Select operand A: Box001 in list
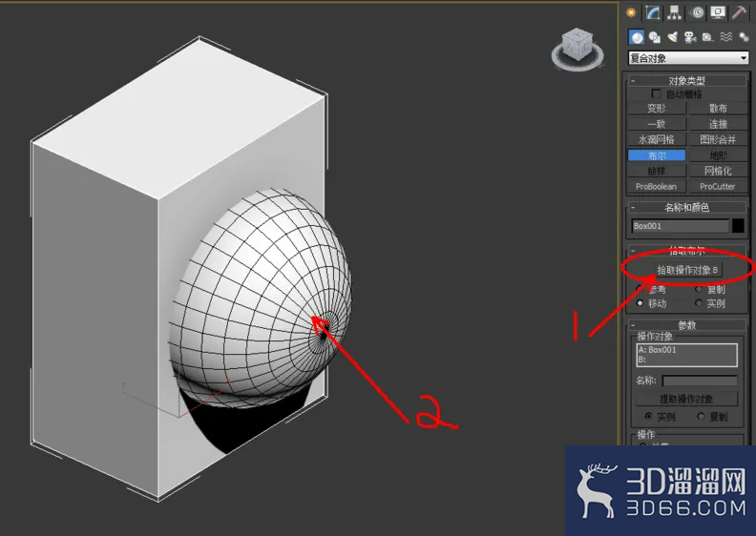Screen dimensions: 756x536 (x=686, y=350)
